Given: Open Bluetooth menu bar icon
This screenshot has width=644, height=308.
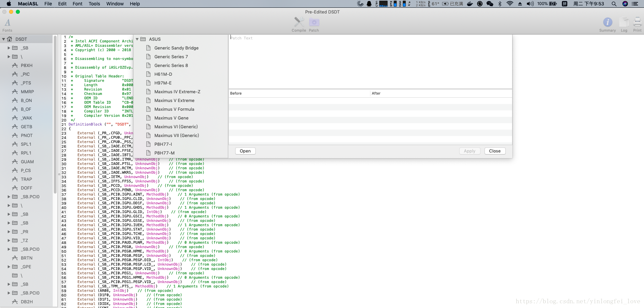Looking at the screenshot, I should coord(500,4).
